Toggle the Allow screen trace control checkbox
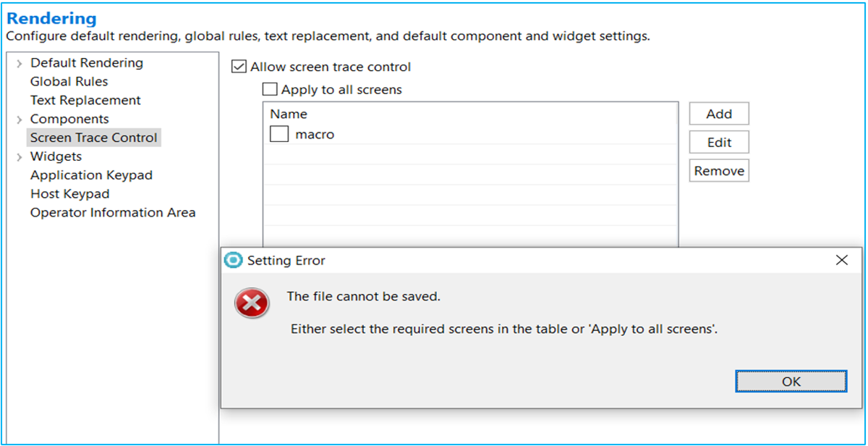The height and width of the screenshot is (446, 868). [239, 67]
